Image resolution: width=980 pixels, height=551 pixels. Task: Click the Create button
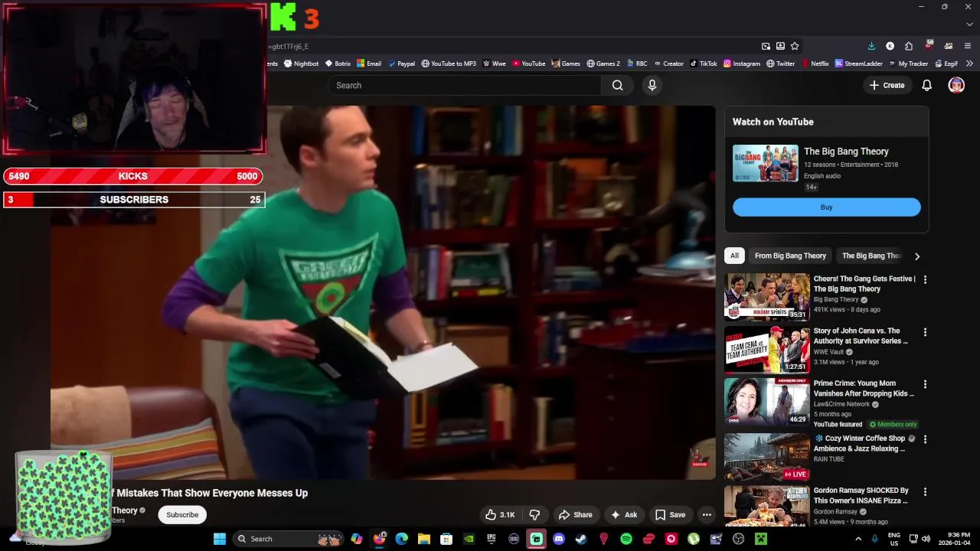click(x=887, y=85)
